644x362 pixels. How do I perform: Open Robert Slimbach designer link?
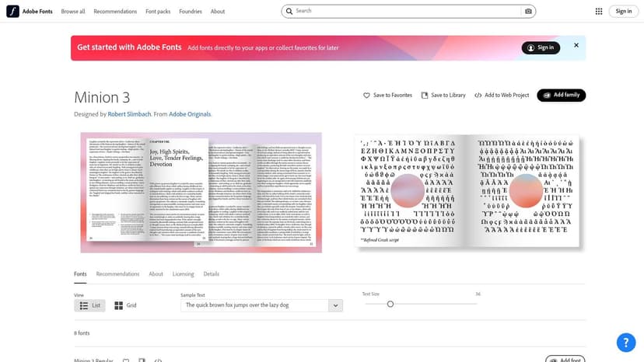(129, 114)
